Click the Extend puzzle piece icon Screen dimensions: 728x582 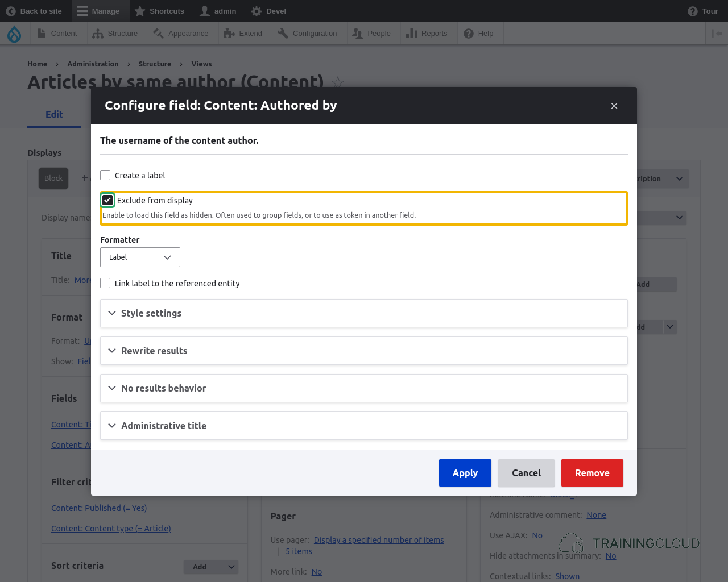click(229, 34)
